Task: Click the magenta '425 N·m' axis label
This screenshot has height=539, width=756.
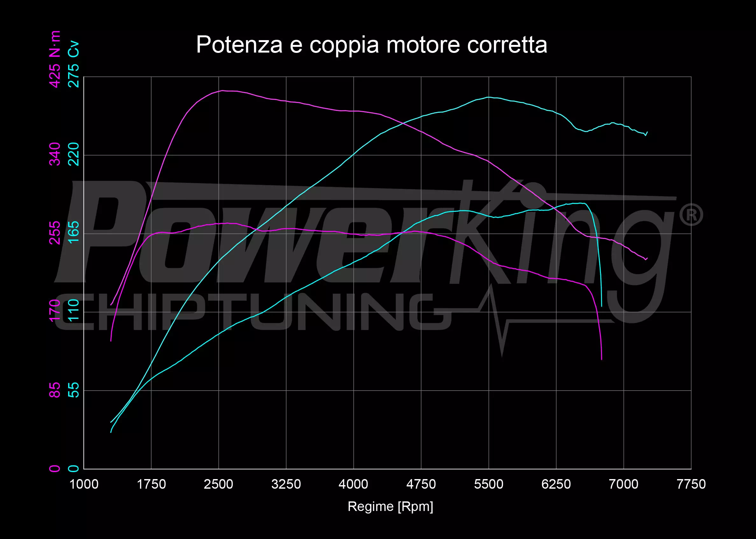Action: point(55,59)
